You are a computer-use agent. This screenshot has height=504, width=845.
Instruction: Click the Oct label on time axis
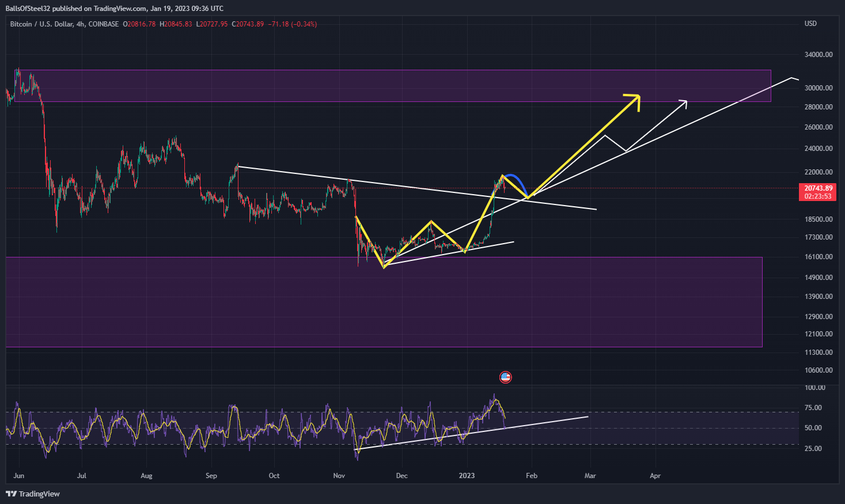coord(274,476)
